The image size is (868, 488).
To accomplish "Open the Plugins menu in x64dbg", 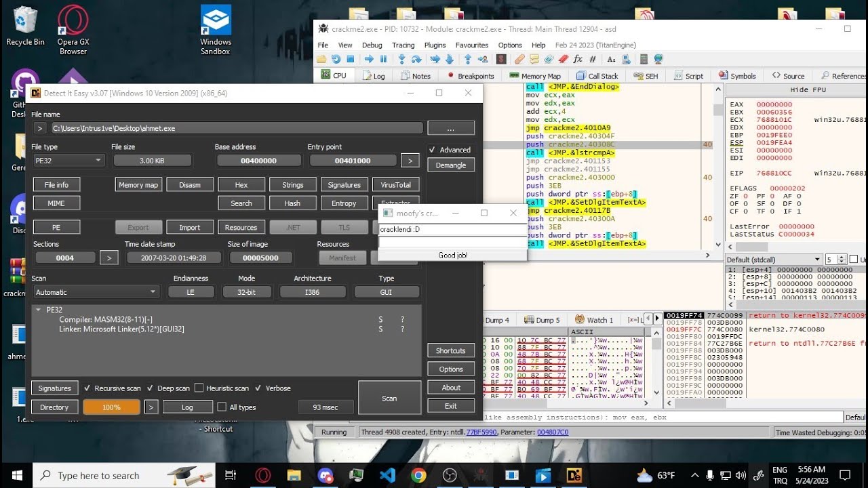I will [435, 45].
